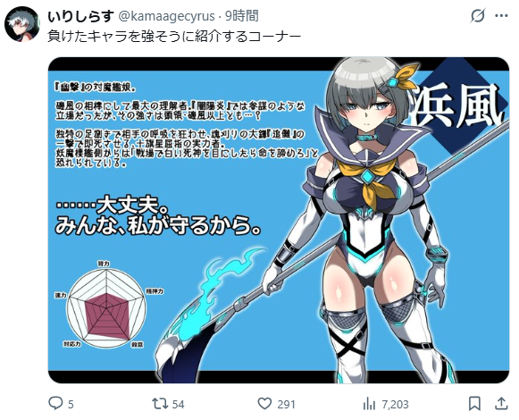The height and width of the screenshot is (420, 519).
Task: Click the repost arrows icon
Action: pyautogui.click(x=160, y=404)
